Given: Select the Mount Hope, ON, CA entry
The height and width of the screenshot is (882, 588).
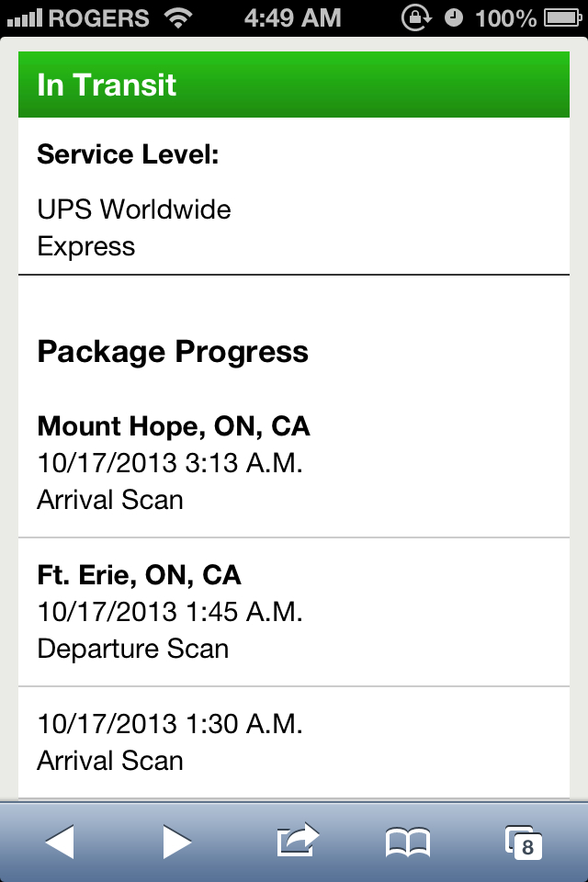Looking at the screenshot, I should point(174,426).
